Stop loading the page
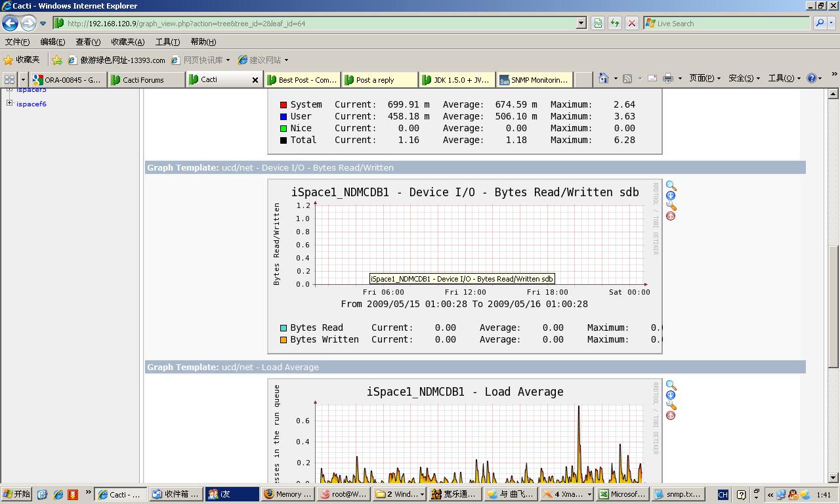Image resolution: width=840 pixels, height=504 pixels. (x=631, y=23)
